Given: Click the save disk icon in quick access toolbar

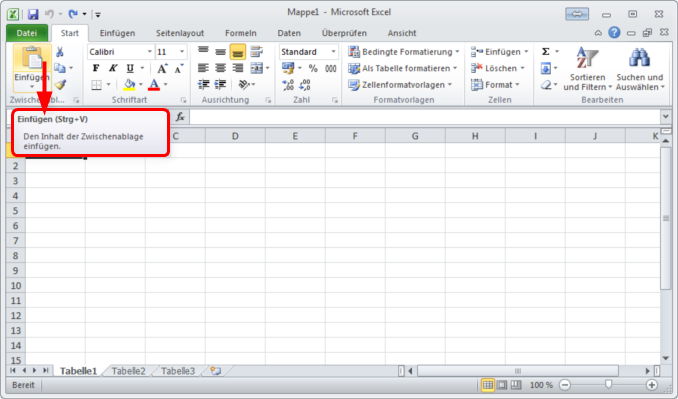Looking at the screenshot, I should coord(33,14).
